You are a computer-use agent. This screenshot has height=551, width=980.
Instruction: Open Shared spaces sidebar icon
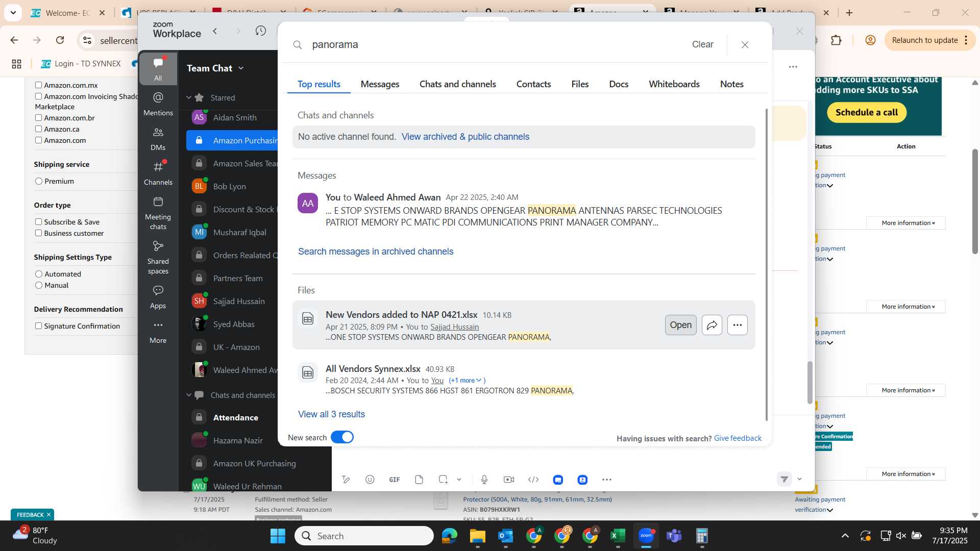pyautogui.click(x=158, y=258)
